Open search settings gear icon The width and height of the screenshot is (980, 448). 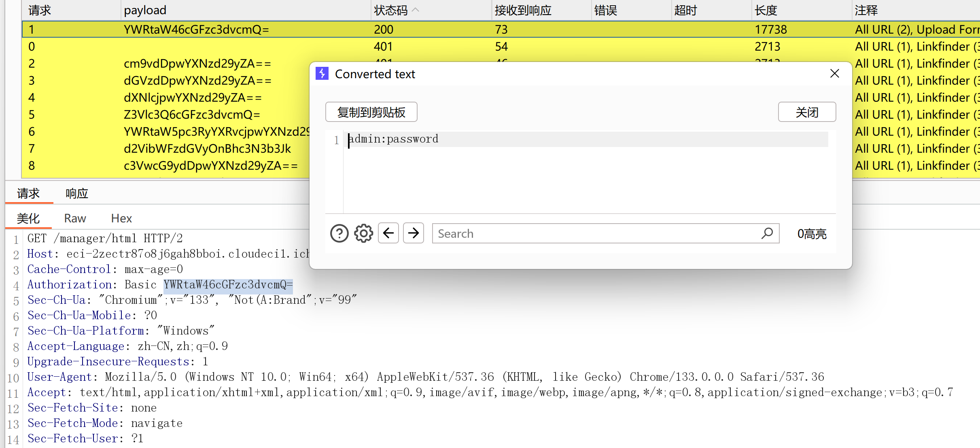tap(363, 234)
